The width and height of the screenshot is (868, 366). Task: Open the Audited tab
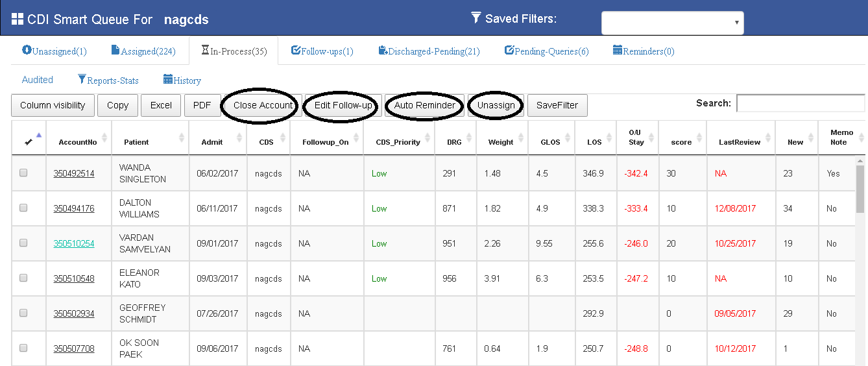point(38,80)
